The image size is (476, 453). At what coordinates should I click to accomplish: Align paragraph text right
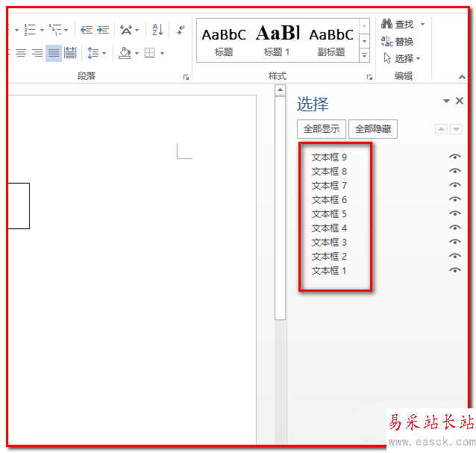tap(37, 54)
